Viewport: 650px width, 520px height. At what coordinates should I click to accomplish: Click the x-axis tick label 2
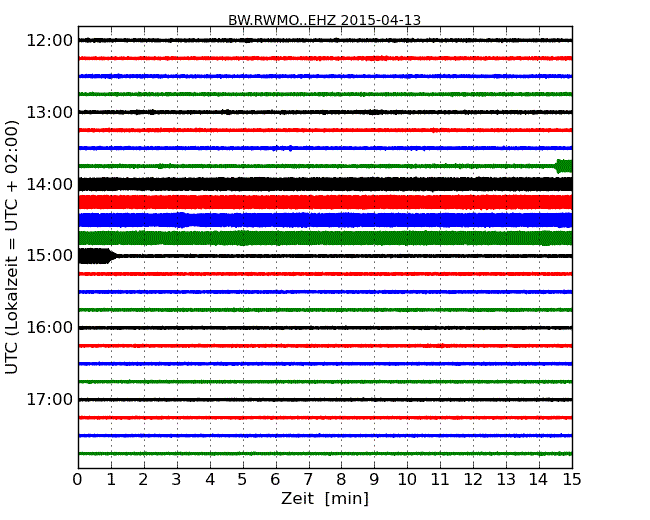[x=143, y=480]
